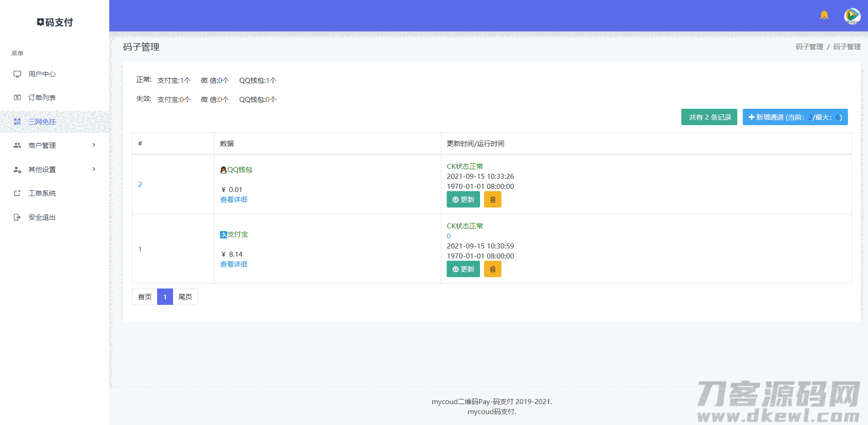This screenshot has width=868, height=425.
Task: Delete the 支付宝 channel with trash icon
Action: click(492, 269)
